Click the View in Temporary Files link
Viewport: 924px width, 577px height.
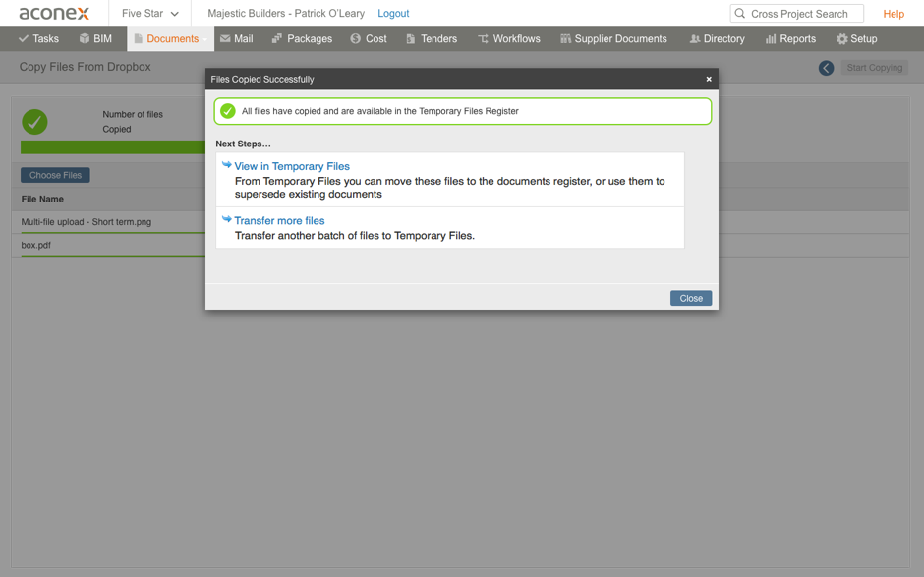point(292,166)
